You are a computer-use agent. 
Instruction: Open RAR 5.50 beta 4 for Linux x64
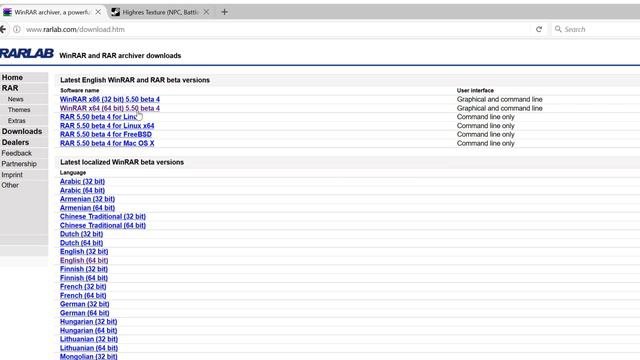[x=107, y=126]
